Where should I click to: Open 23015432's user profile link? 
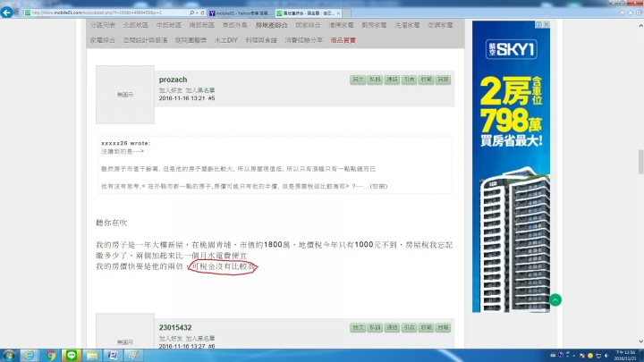(175, 327)
